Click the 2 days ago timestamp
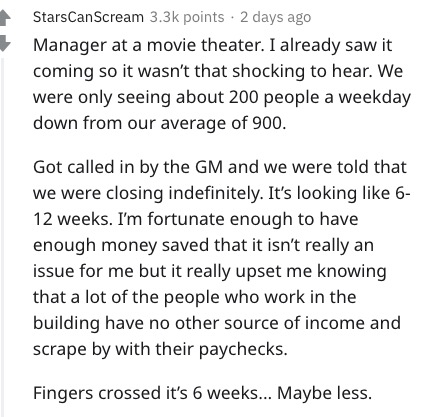 tap(276, 17)
